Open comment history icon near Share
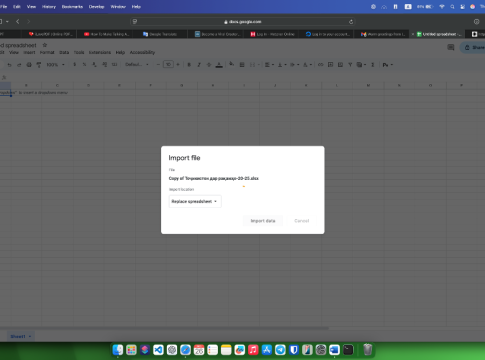The image size is (485, 360). pos(451,47)
